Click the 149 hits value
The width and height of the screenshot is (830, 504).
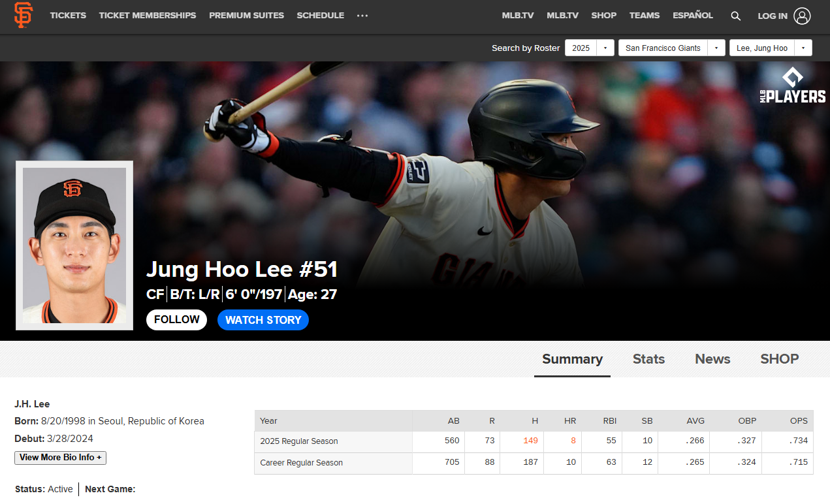[530, 441]
